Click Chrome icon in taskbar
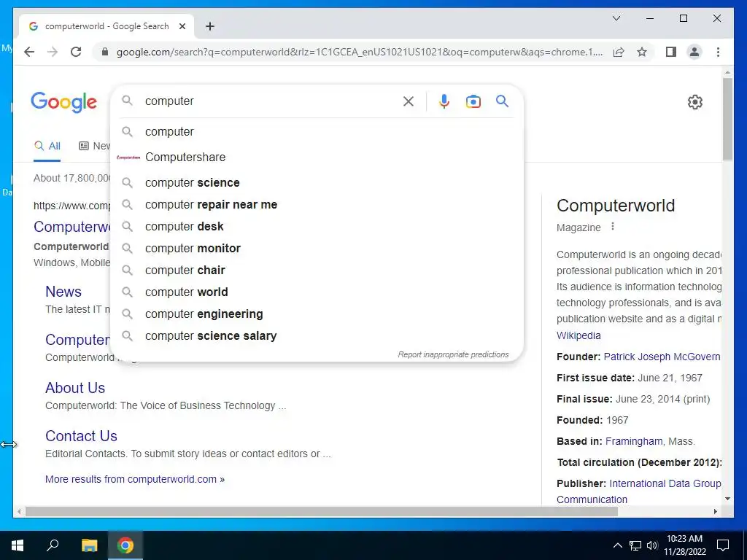This screenshot has width=747, height=560. tap(125, 545)
